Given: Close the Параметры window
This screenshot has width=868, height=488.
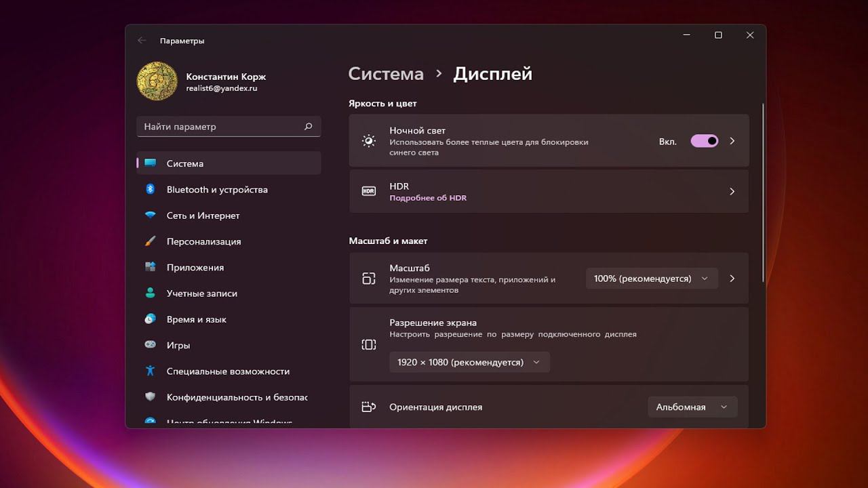Looking at the screenshot, I should point(750,35).
